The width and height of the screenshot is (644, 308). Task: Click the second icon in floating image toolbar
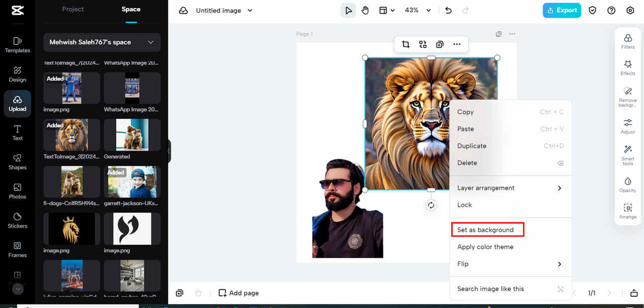(423, 44)
